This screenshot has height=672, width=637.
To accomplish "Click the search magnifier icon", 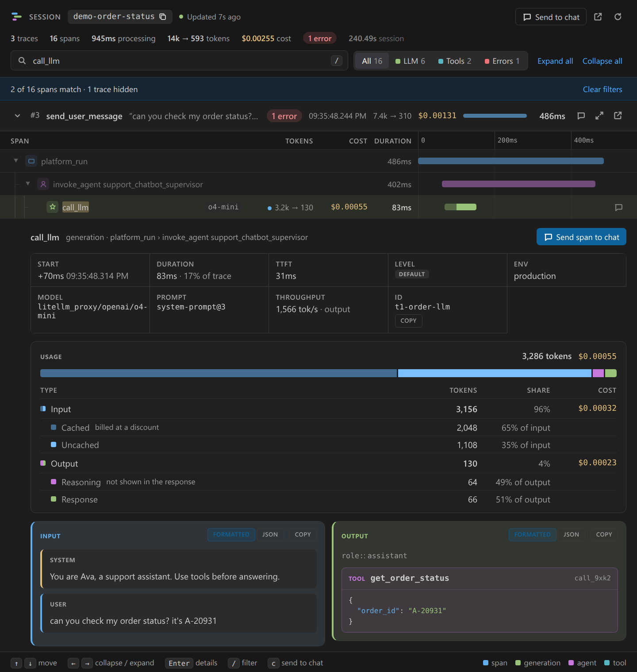I will (22, 61).
